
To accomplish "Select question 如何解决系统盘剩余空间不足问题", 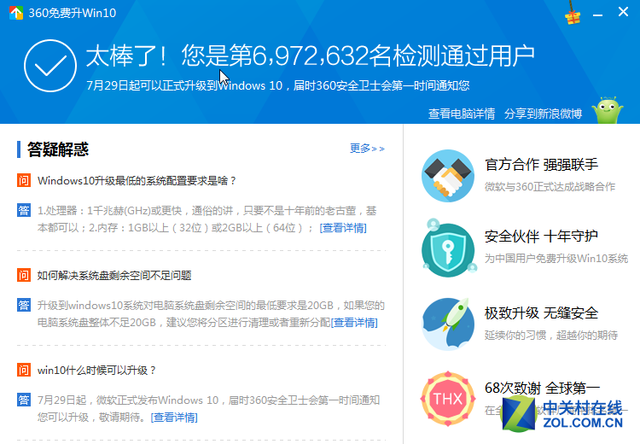I will coord(114,275).
